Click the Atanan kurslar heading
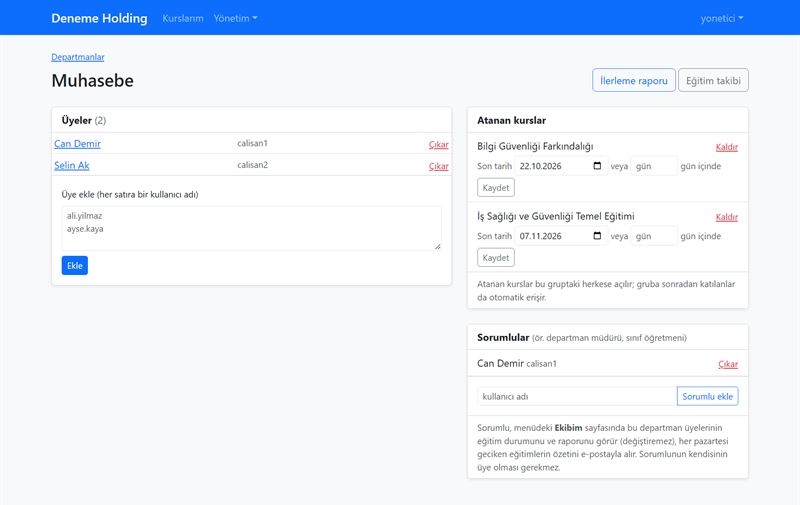Viewport: 800px width, 505px height. coord(511,120)
